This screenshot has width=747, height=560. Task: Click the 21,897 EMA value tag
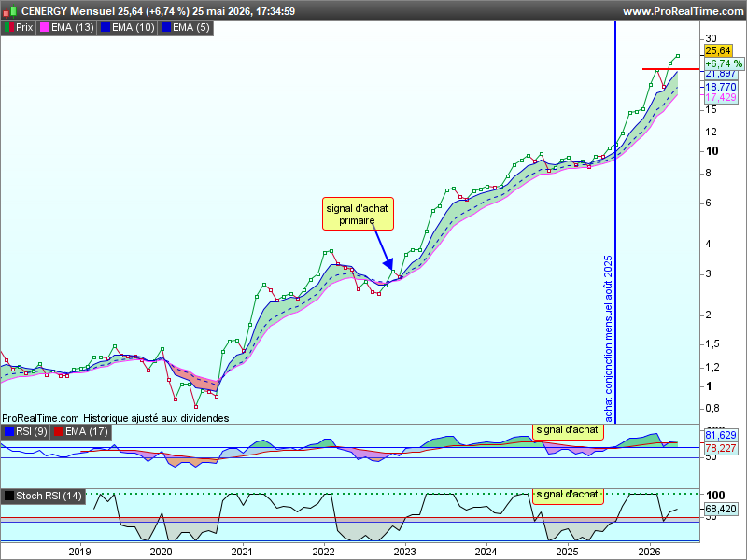tap(720, 74)
